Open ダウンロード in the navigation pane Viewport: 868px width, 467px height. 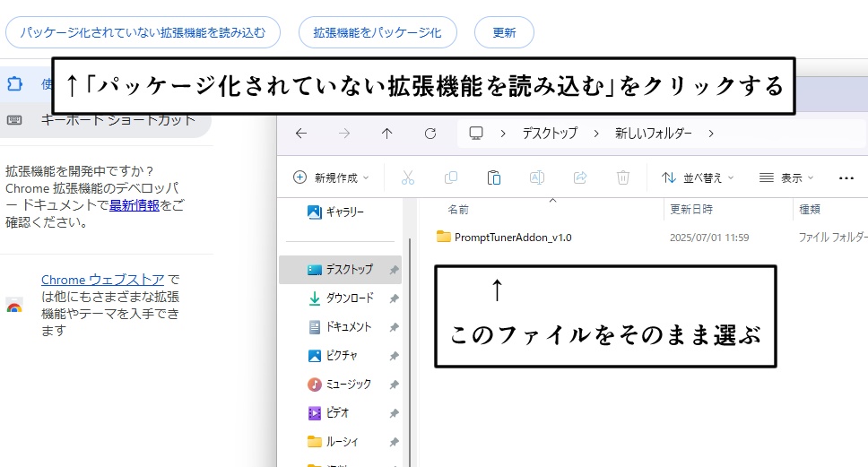pos(340,298)
